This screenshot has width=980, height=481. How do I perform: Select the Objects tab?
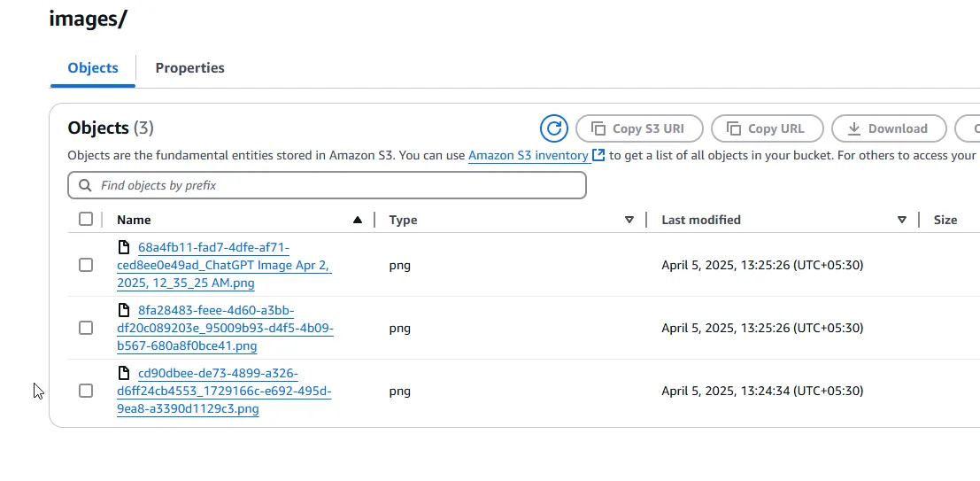click(x=93, y=68)
